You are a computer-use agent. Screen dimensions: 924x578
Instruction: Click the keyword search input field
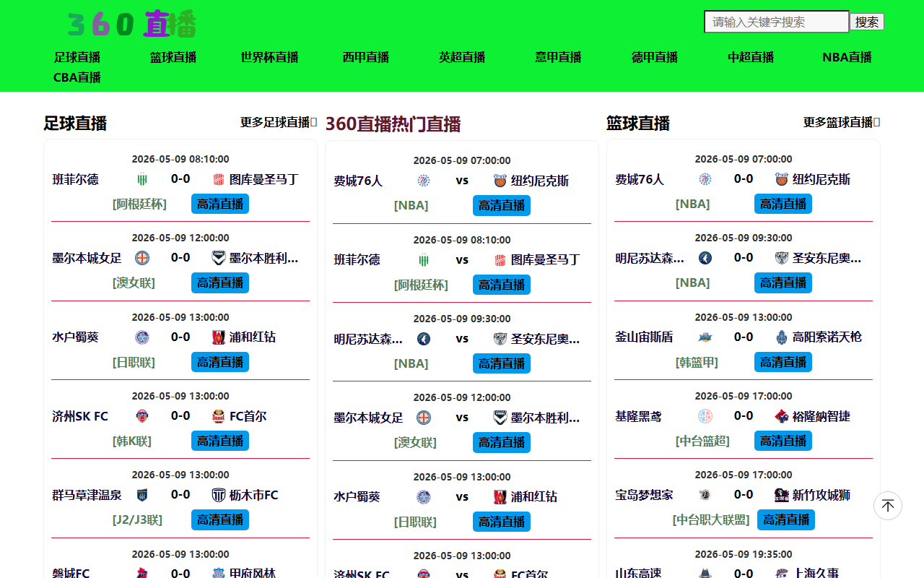pos(777,22)
